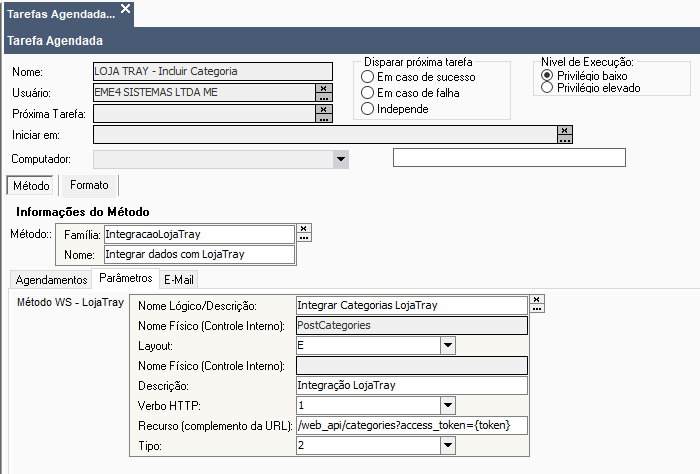Click the Método WS - LojaTray label
This screenshot has width=700, height=474.
click(70, 302)
